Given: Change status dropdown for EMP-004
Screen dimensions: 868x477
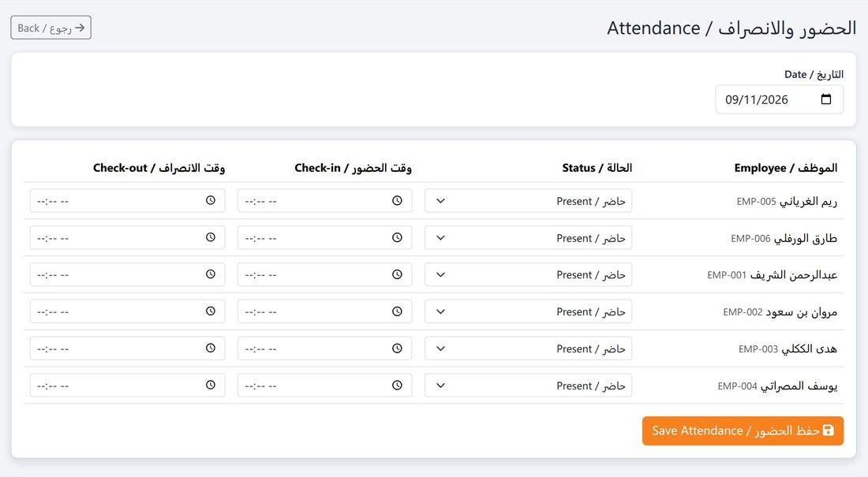Looking at the screenshot, I should [528, 386].
